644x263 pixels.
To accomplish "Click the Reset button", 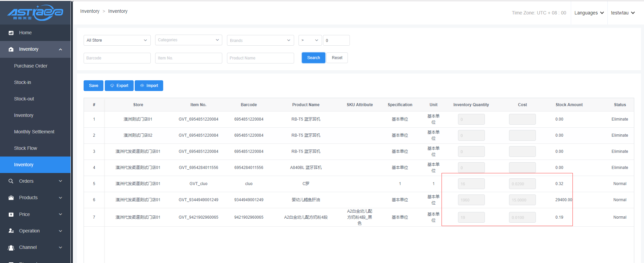I will click(x=337, y=58).
